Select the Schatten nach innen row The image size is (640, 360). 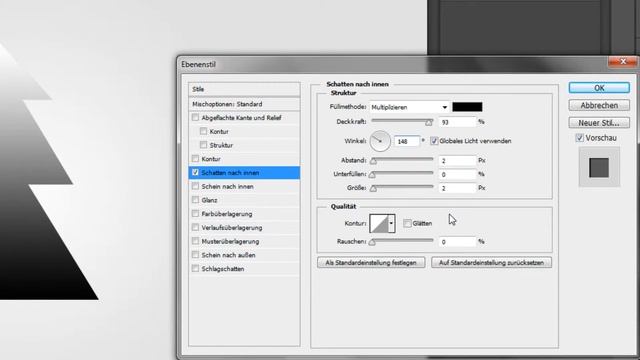tap(244, 172)
